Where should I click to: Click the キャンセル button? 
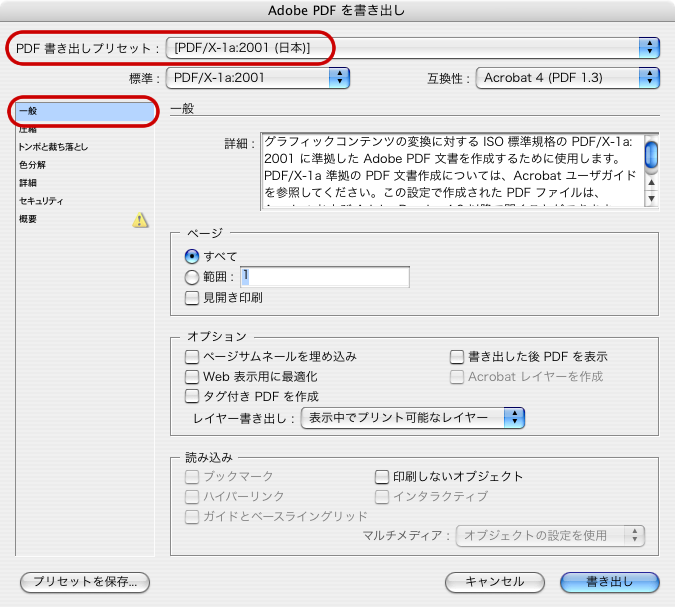pyautogui.click(x=495, y=582)
